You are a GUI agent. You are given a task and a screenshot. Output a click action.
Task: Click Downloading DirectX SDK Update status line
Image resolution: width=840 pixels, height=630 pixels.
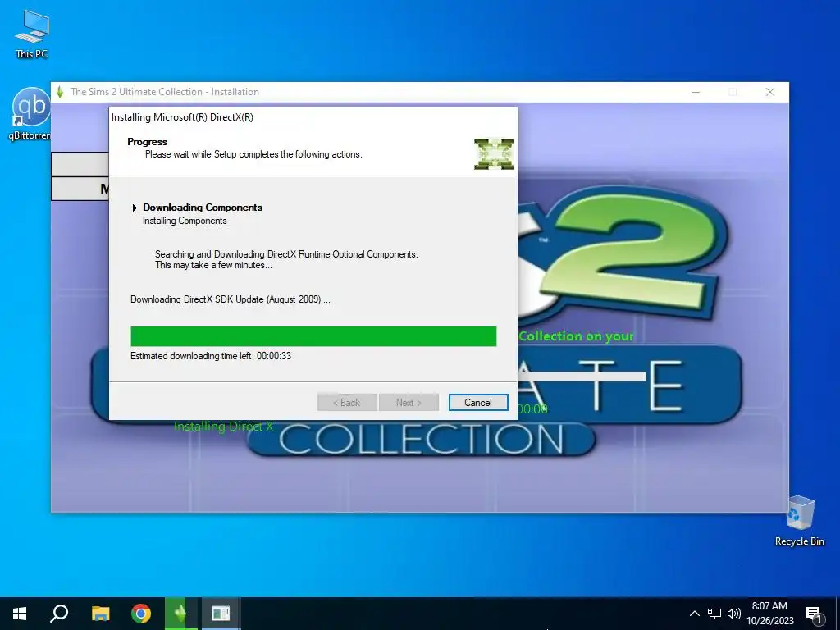(231, 299)
